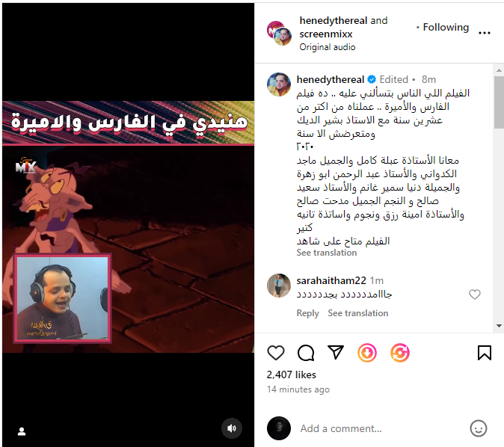504x447 pixels.
Task: Click the comments scrollbar down arrow
Action: point(499,326)
